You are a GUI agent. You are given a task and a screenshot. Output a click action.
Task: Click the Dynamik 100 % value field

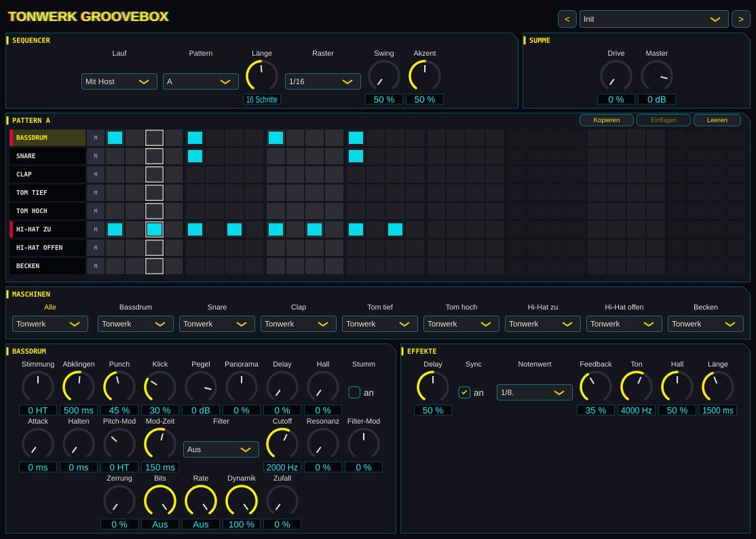(242, 524)
